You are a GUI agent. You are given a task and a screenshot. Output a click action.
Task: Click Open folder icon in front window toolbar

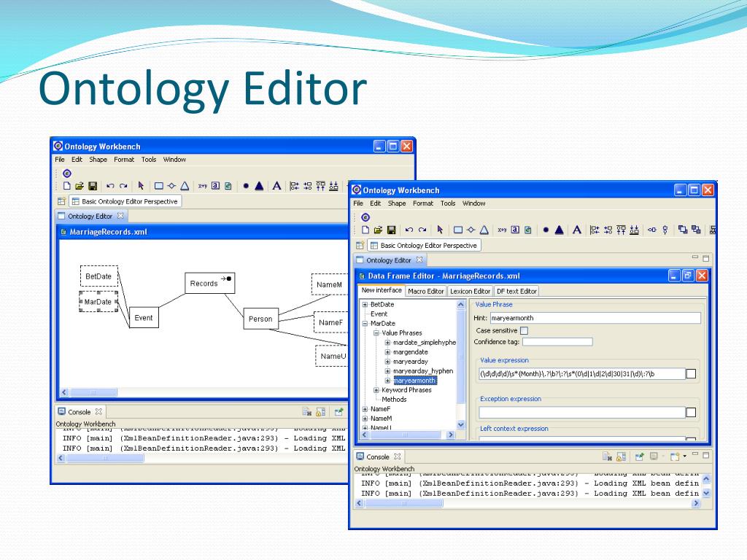(x=378, y=230)
